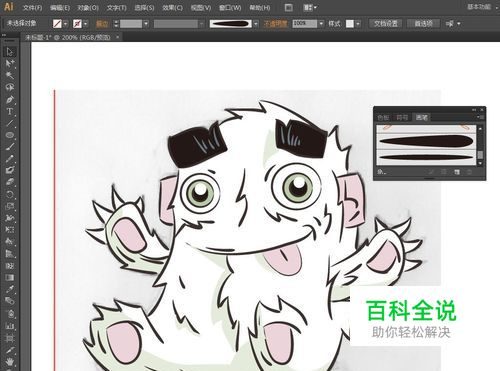
Task: Open the 不透明度 opacity panel link
Action: point(275,24)
